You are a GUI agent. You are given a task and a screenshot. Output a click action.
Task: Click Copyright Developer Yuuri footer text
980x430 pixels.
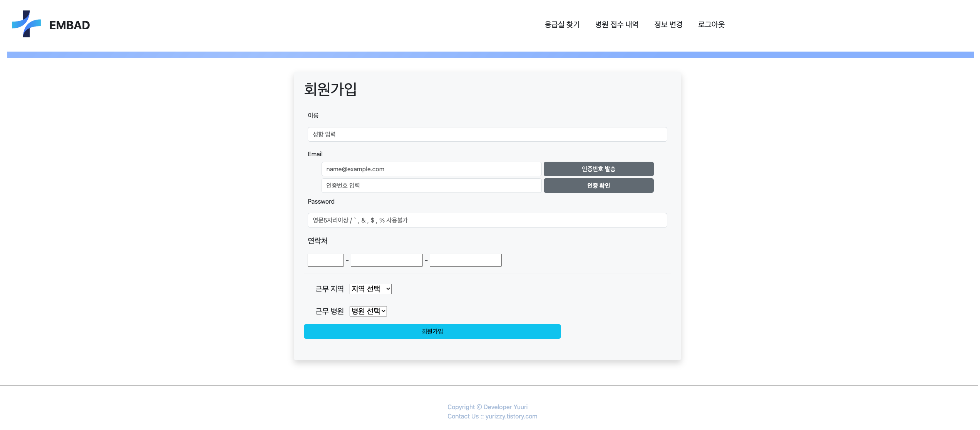point(487,407)
